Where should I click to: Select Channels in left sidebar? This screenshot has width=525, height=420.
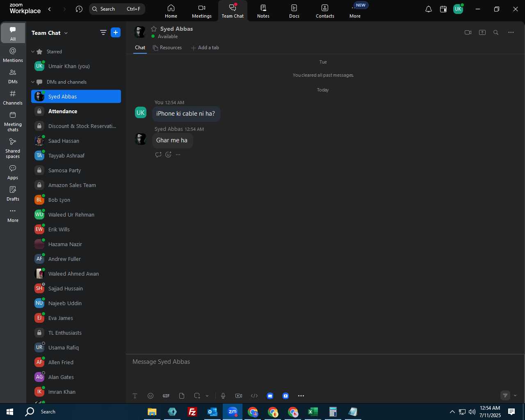point(13,98)
